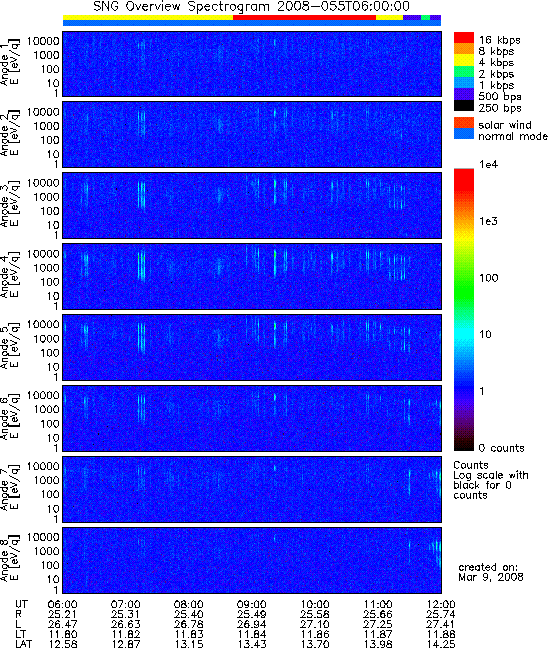Image resolution: width=548 pixels, height=648 pixels.
Task: Select the Anode 6 spectrogram panel
Action: point(252,419)
